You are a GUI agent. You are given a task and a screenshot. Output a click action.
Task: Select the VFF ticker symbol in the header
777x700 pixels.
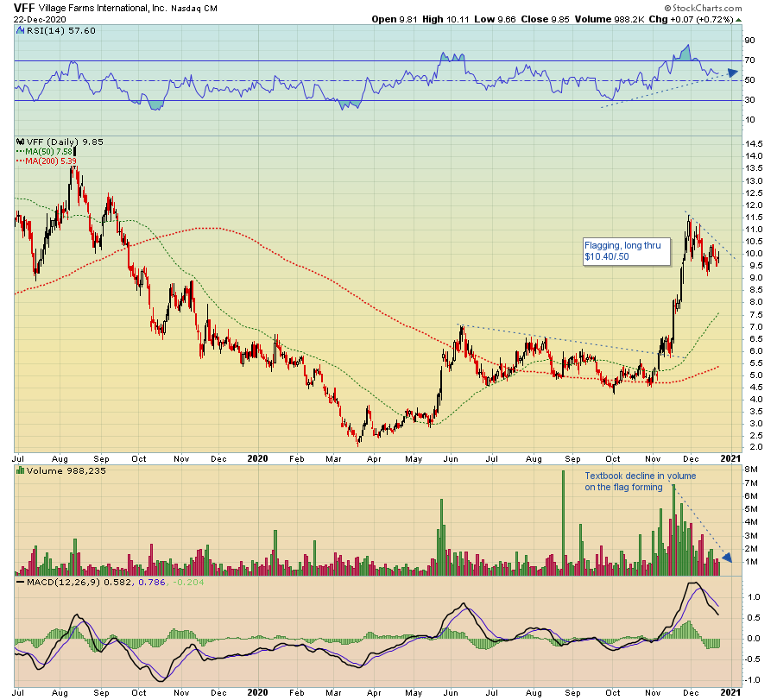coord(24,8)
